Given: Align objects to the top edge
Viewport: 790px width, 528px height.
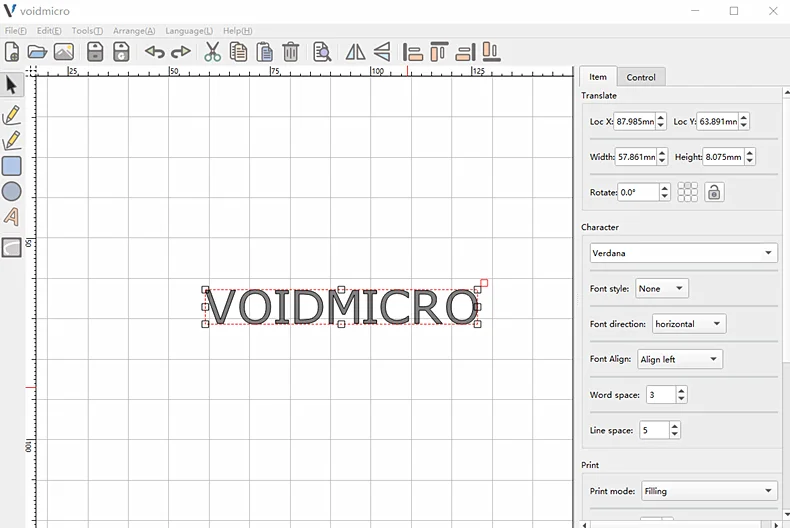Looking at the screenshot, I should (x=439, y=52).
